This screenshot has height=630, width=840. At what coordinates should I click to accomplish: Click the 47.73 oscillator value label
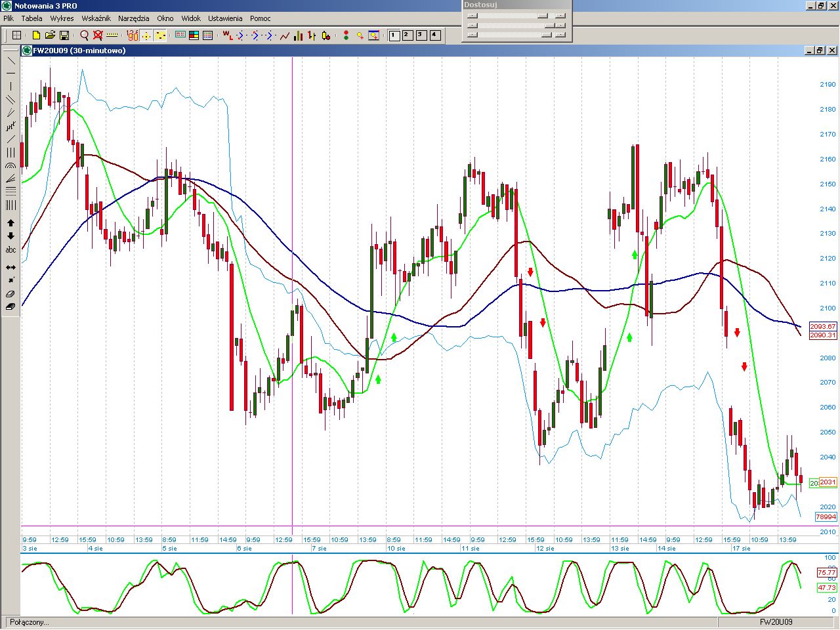827,588
